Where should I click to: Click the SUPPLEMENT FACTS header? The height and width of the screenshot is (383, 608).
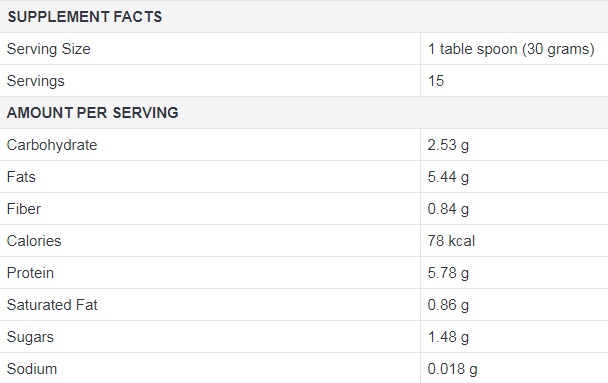tap(85, 17)
